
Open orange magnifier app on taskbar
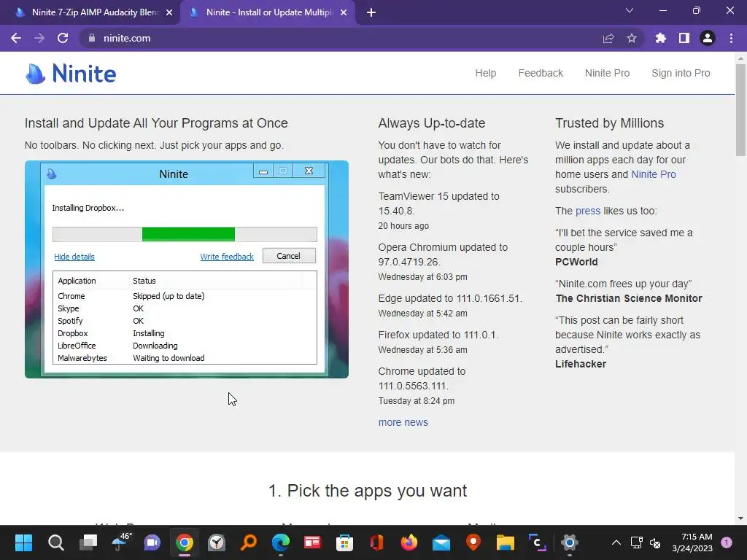pyautogui.click(x=249, y=542)
